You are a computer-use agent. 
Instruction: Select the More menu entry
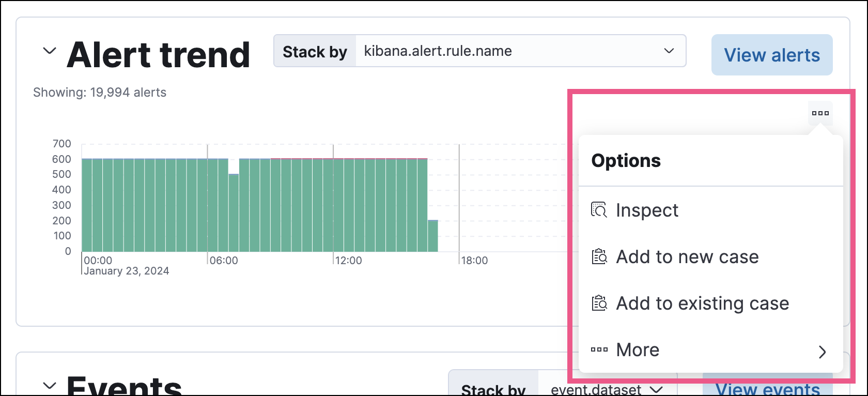(x=638, y=350)
